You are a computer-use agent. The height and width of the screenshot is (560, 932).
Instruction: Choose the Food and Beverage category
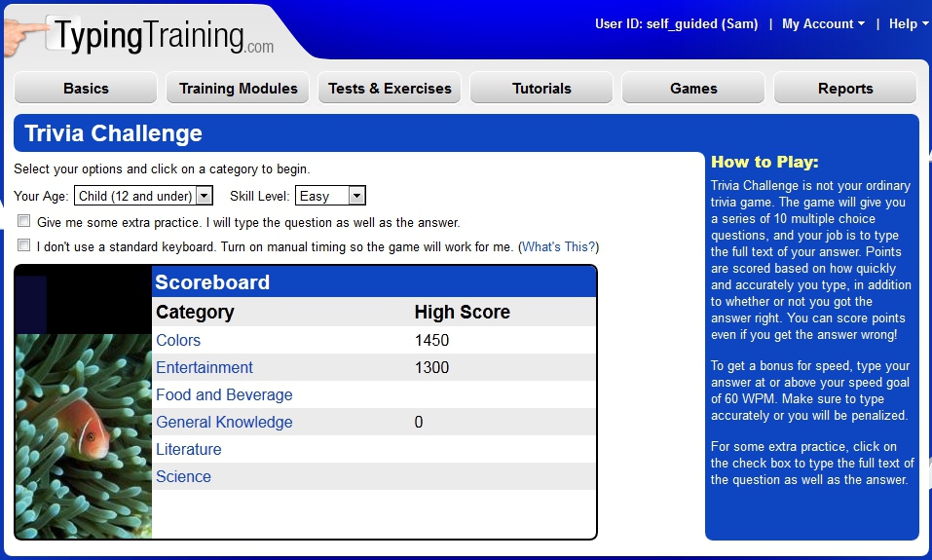point(224,394)
